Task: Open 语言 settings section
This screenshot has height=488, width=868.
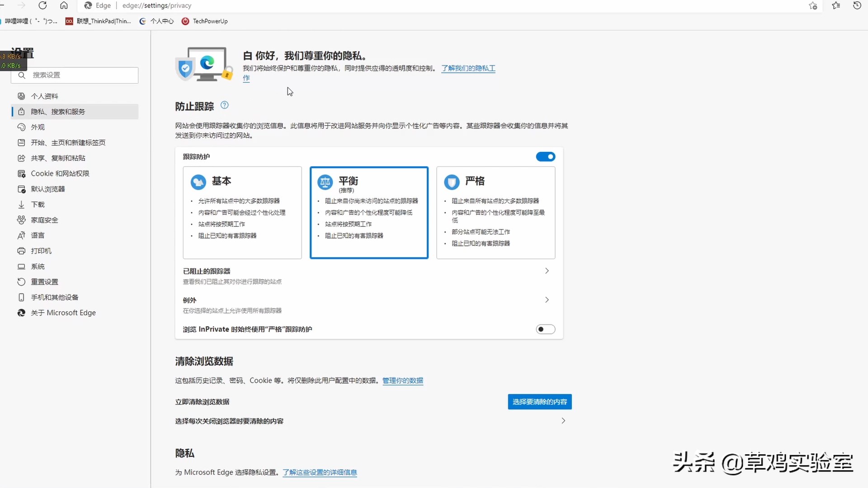Action: pyautogui.click(x=75, y=235)
